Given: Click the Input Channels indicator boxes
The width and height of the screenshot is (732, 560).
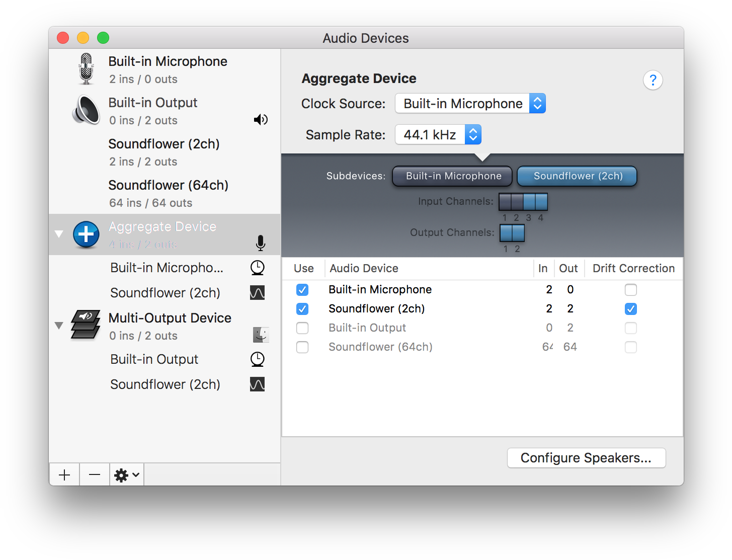Looking at the screenshot, I should tap(523, 202).
